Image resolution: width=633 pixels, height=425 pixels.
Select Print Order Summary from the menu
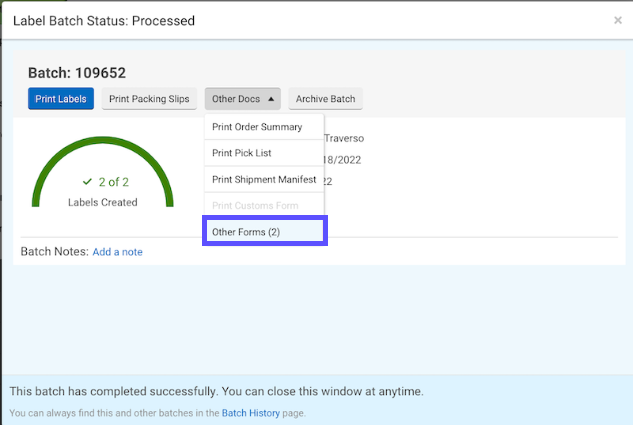[257, 127]
